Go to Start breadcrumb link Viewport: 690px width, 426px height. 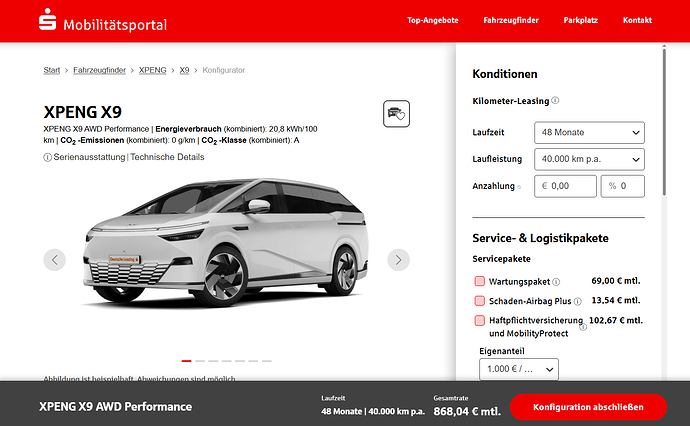click(51, 70)
